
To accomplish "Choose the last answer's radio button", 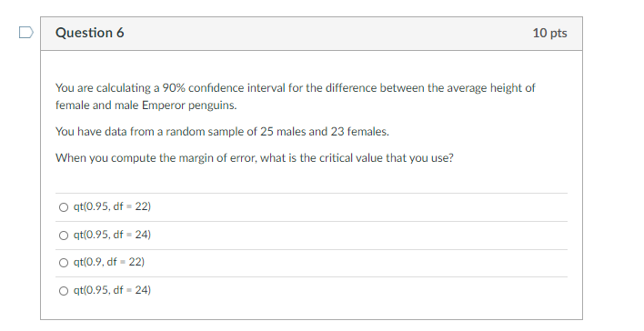I will click(x=64, y=291).
